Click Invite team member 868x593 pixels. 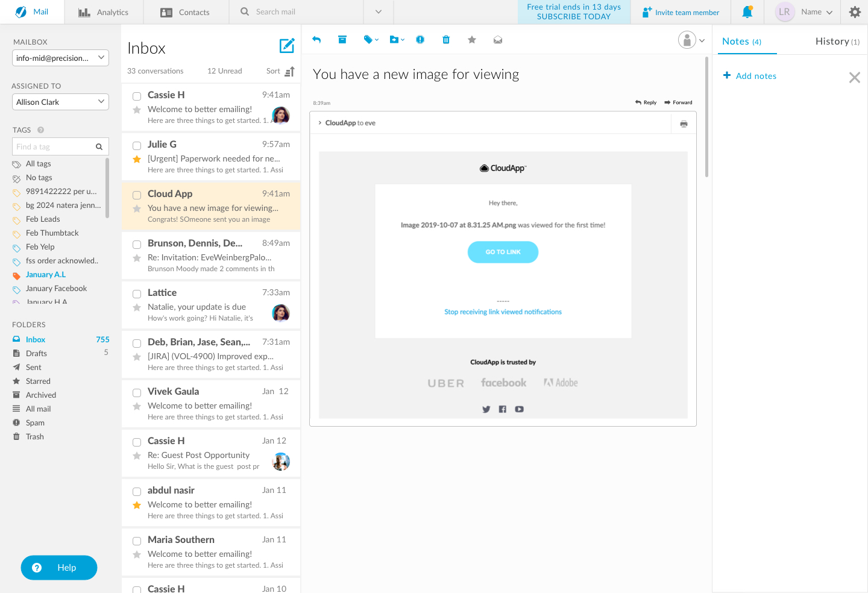681,12
